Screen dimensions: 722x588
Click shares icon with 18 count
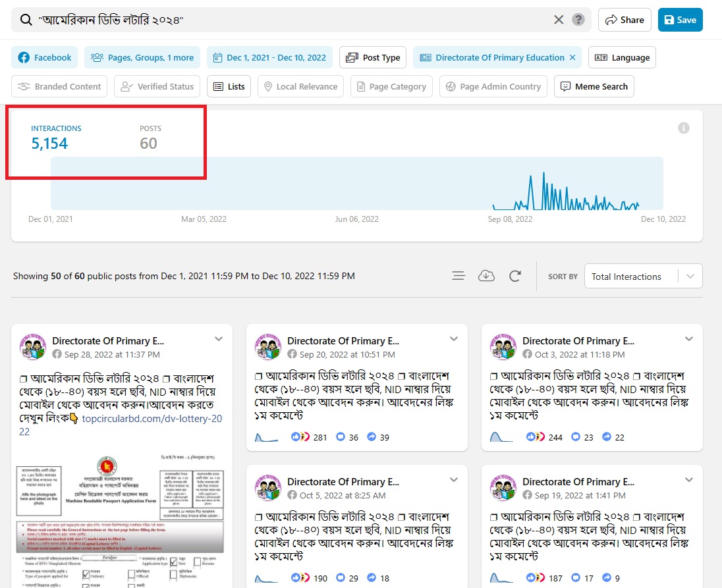point(371,577)
